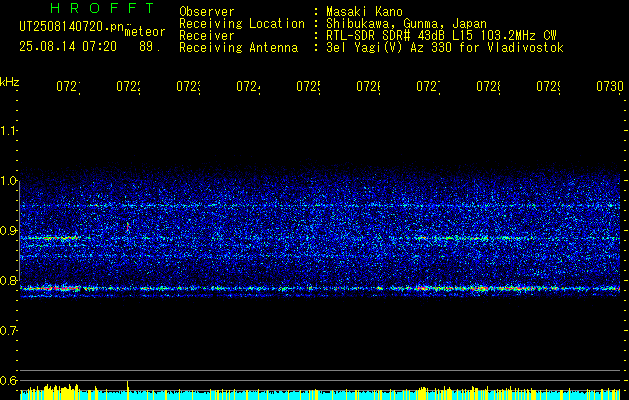Click 3el Yagi(V) Az 330 antenna text
This screenshot has height=400, width=629.
point(445,48)
